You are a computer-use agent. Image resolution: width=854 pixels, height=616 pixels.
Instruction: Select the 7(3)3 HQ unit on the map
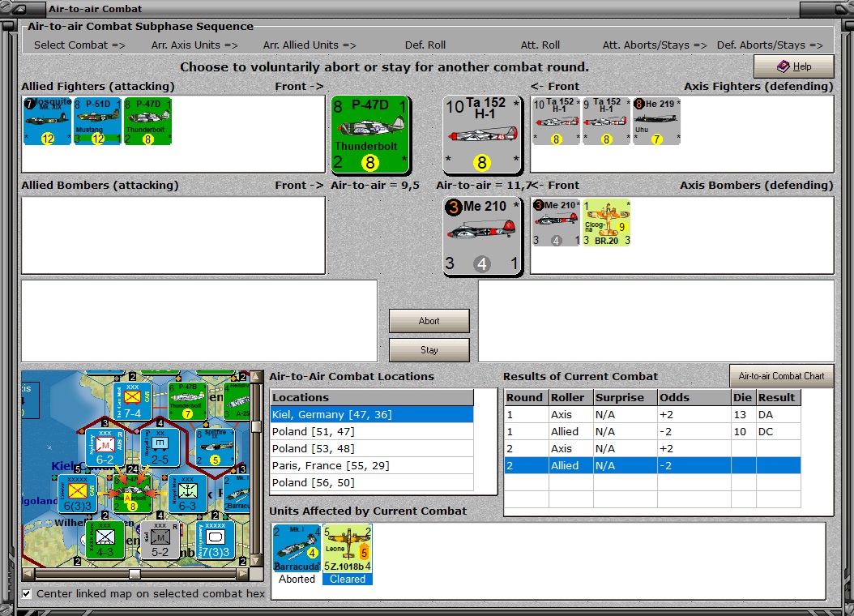click(x=216, y=540)
